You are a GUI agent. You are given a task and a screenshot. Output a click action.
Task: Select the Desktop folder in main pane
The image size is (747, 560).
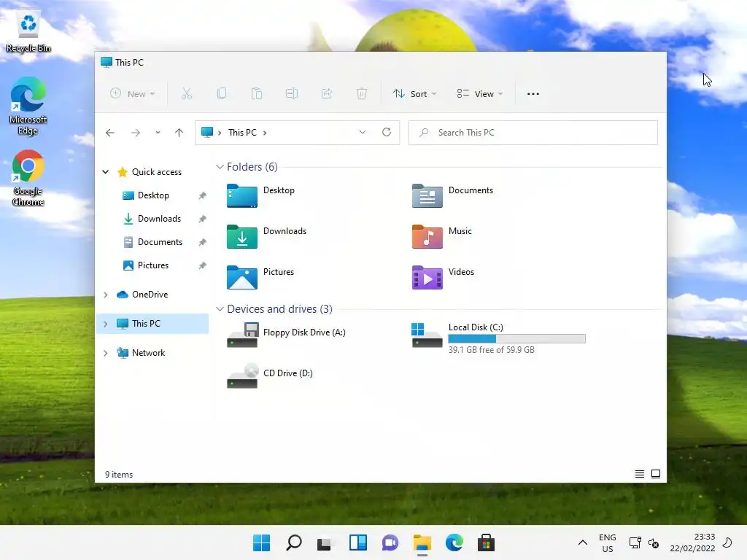(x=261, y=195)
